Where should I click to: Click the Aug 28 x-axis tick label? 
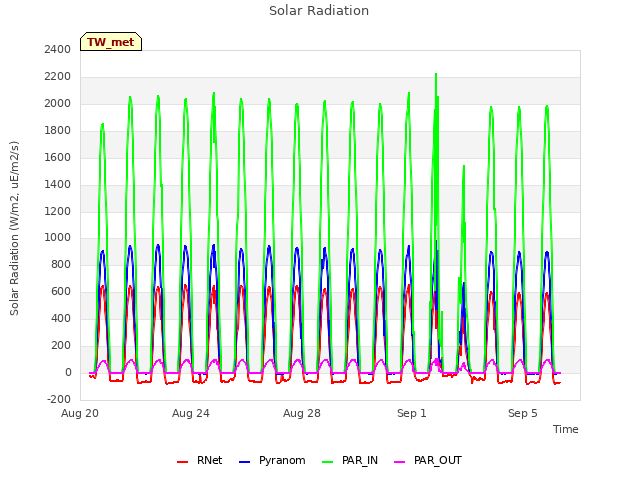[x=302, y=413]
